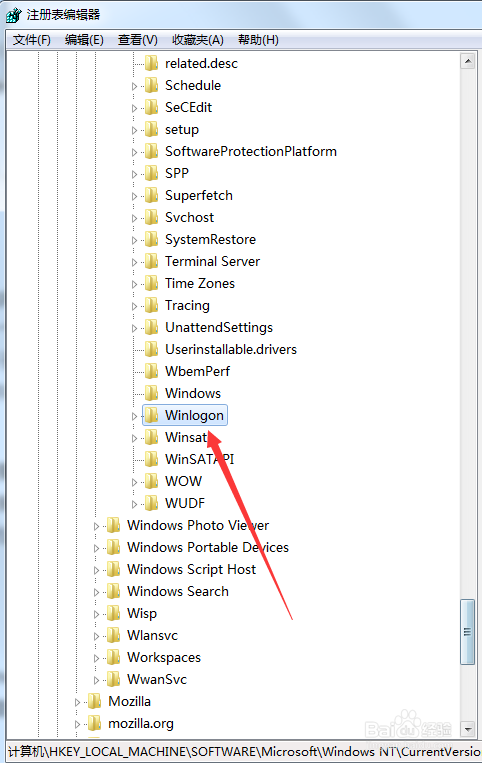Screen dimensions: 482x763
Task: Click the SPP folder icon
Action: [152, 173]
